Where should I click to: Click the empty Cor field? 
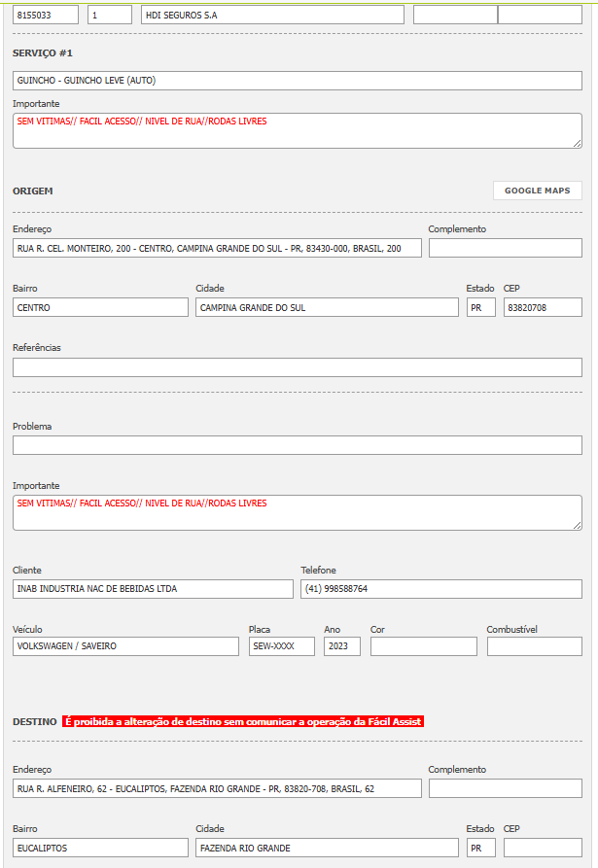tap(424, 646)
